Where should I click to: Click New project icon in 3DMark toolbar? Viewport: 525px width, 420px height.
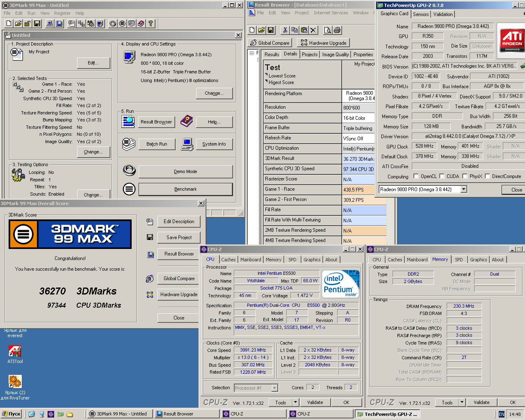[x=8, y=23]
